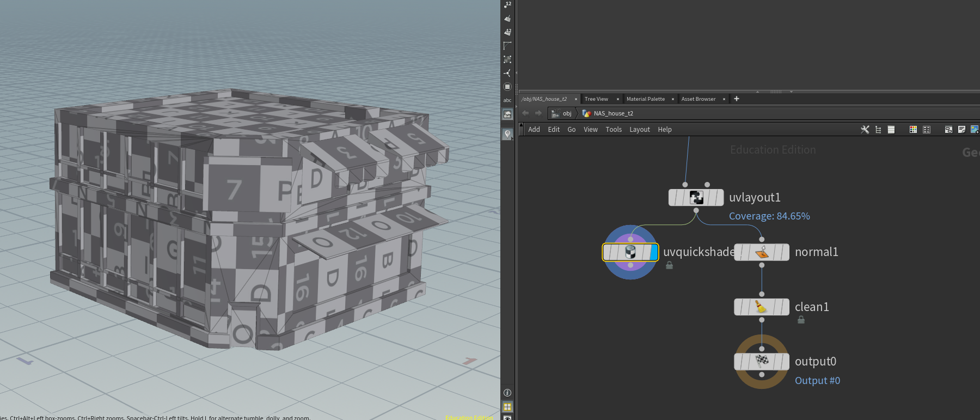Open the View menu
Viewport: 980px width, 420px height.
tap(591, 130)
